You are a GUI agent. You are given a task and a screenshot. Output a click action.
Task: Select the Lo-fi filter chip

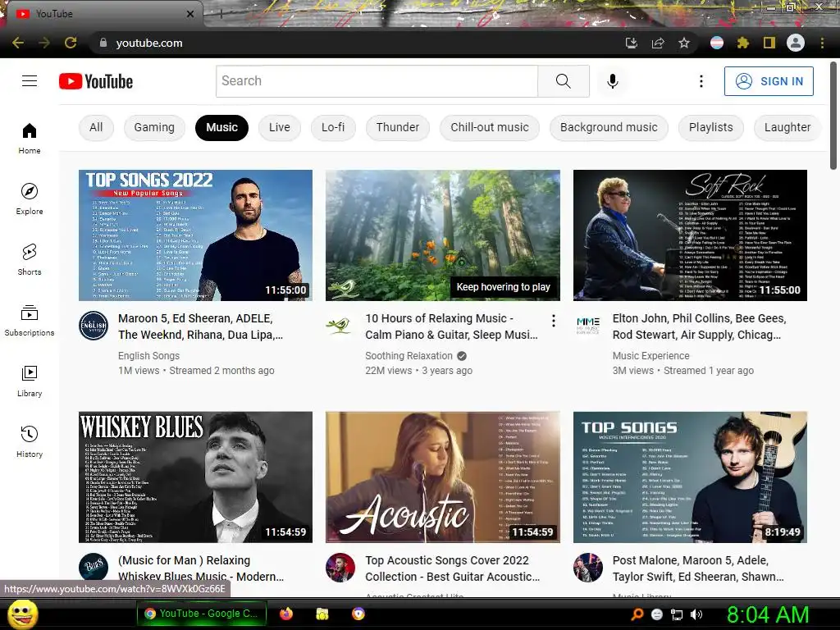[x=333, y=127]
